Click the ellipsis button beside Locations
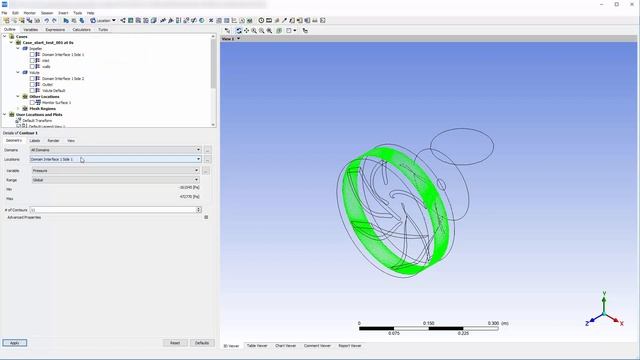The image size is (640, 360). [x=208, y=159]
